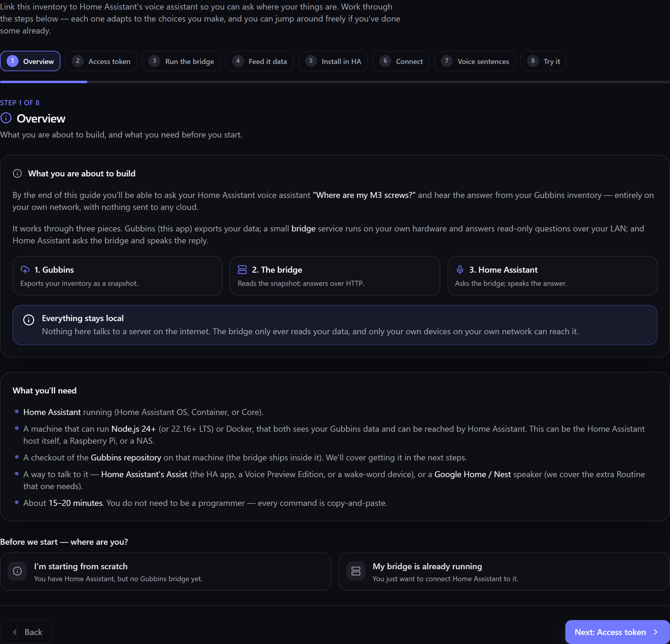Click the info icon in 'What you are about to build'
The height and width of the screenshot is (644, 670).
tap(17, 173)
